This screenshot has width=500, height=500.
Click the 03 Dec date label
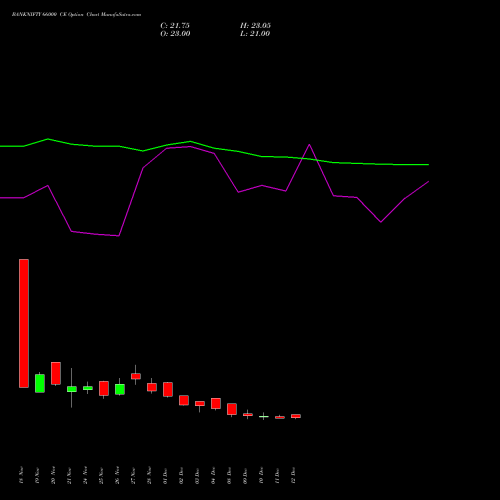pos(197,475)
